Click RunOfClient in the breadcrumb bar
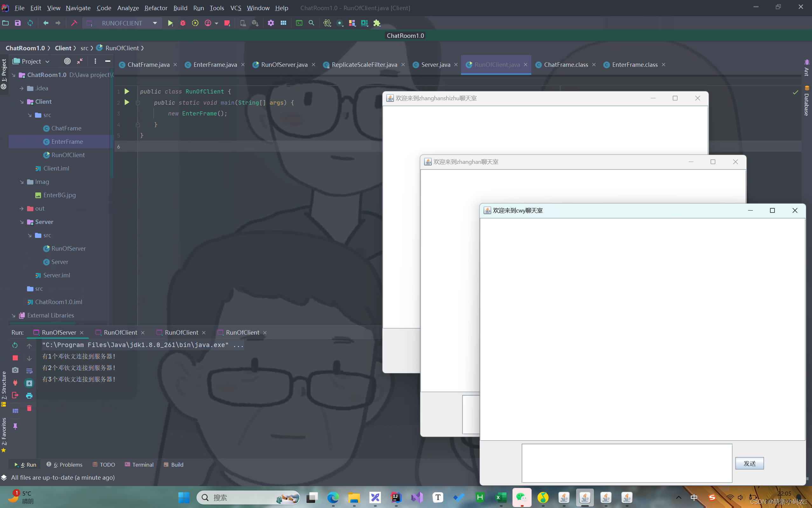This screenshot has width=812, height=508. tap(122, 48)
